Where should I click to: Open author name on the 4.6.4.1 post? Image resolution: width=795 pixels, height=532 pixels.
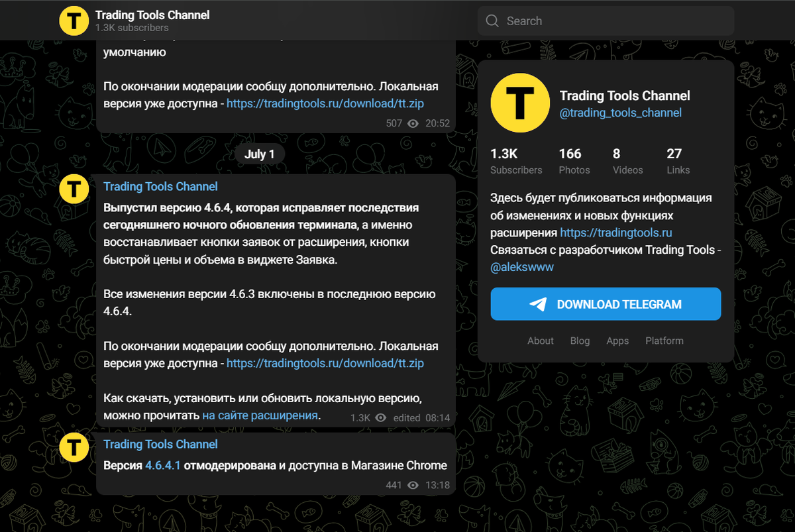tap(160, 445)
